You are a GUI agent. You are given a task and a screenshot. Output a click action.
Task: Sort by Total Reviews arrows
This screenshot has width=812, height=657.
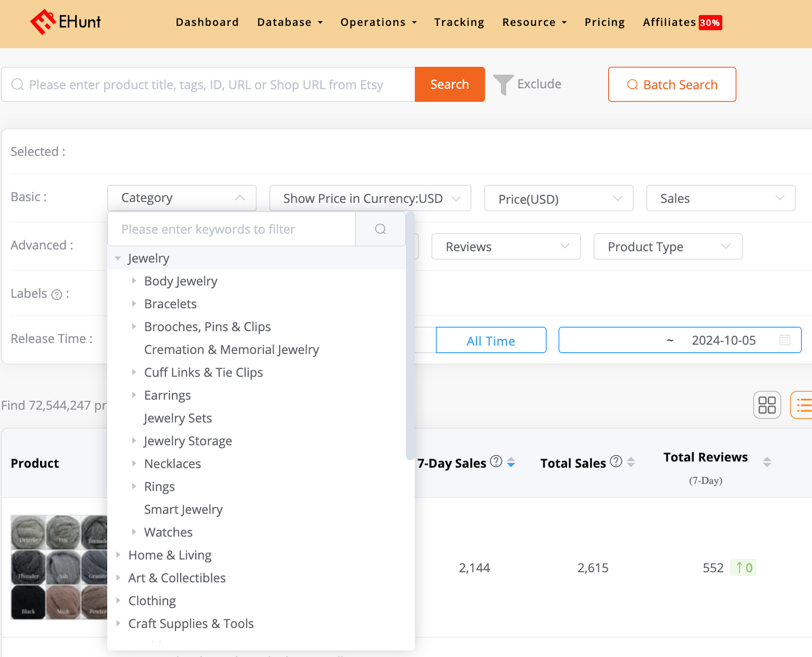767,462
